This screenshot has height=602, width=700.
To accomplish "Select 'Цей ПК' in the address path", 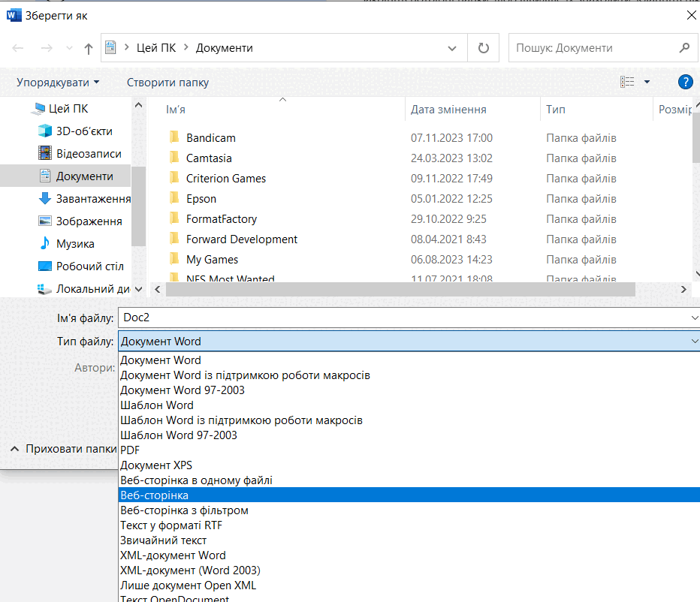I will pos(155,48).
